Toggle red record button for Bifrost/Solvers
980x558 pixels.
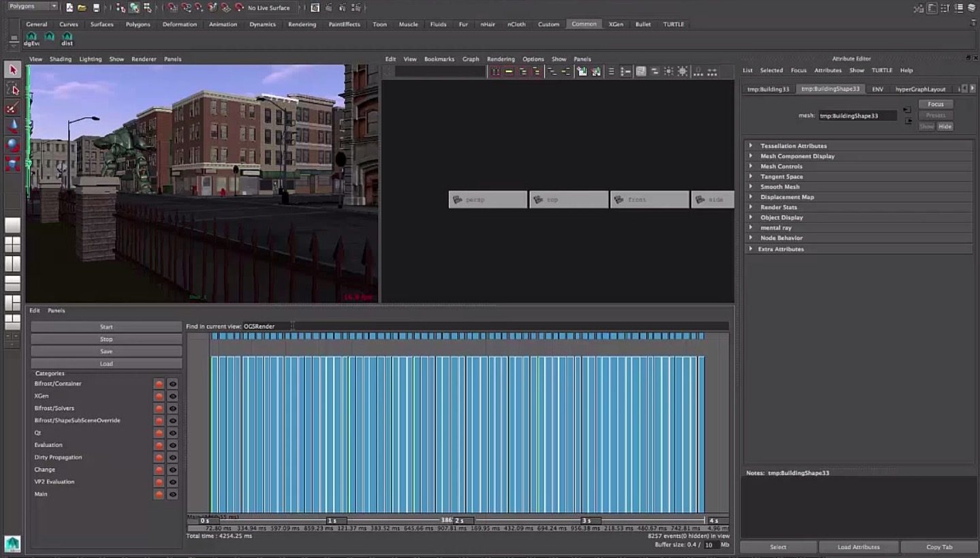pyautogui.click(x=159, y=408)
